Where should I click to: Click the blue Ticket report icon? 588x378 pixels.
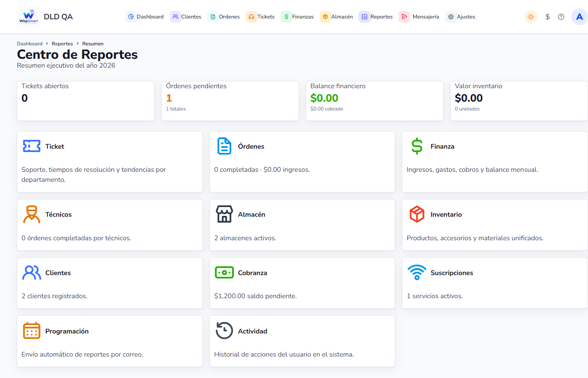tap(31, 146)
